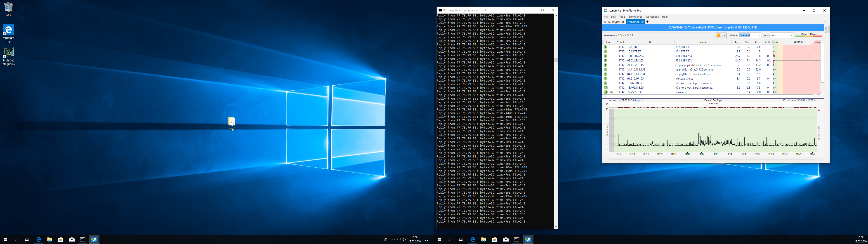The height and width of the screenshot is (244, 868).
Task: Sort by the PL% column header
Action: pyautogui.click(x=767, y=42)
